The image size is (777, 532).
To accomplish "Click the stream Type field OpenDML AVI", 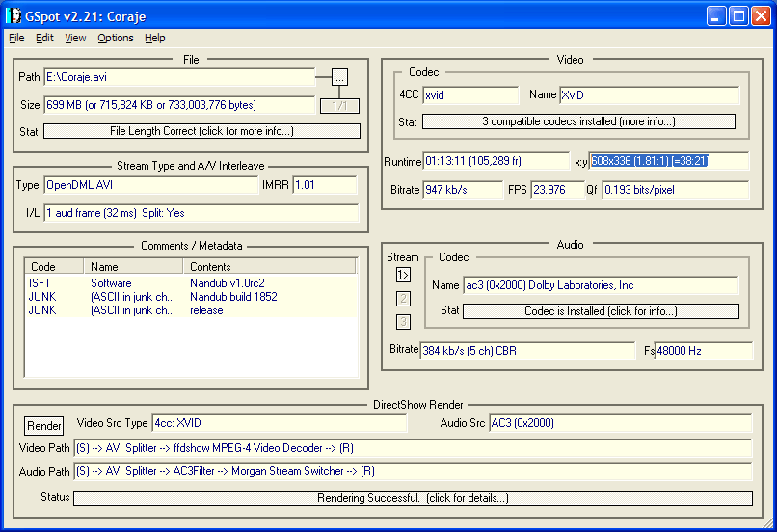I will (151, 185).
